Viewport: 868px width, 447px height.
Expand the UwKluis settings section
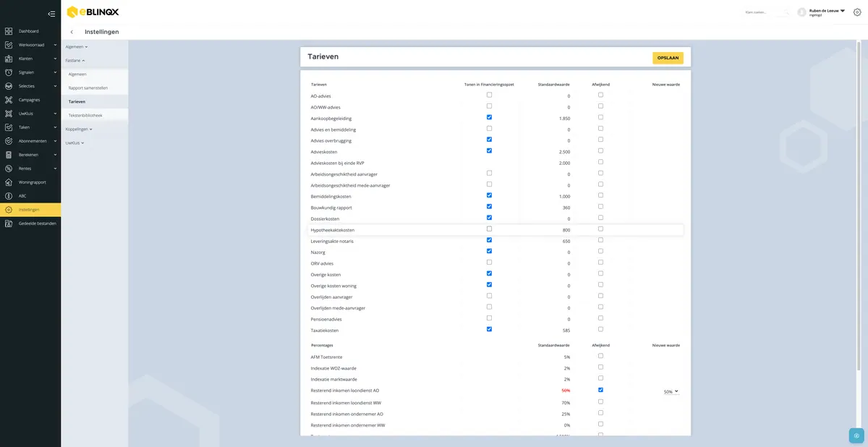coord(75,142)
